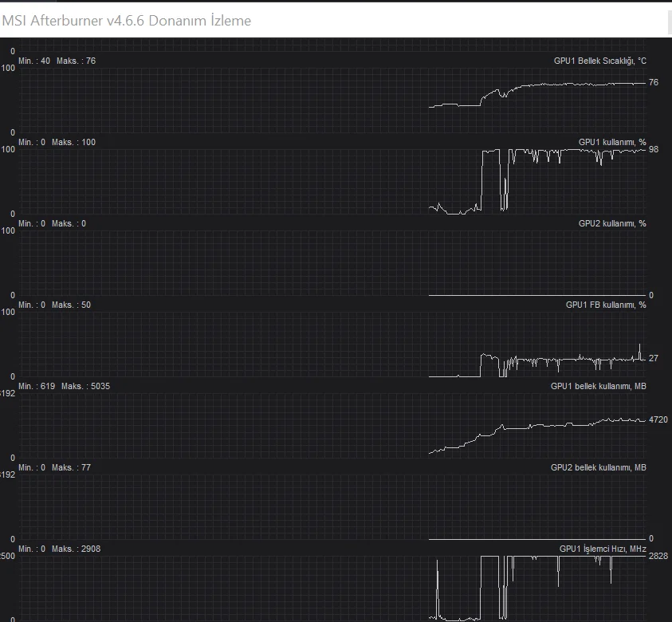This screenshot has height=622, width=672.
Task: Click the Min. : 0 Maks. : 77 readout
Action: pos(54,467)
